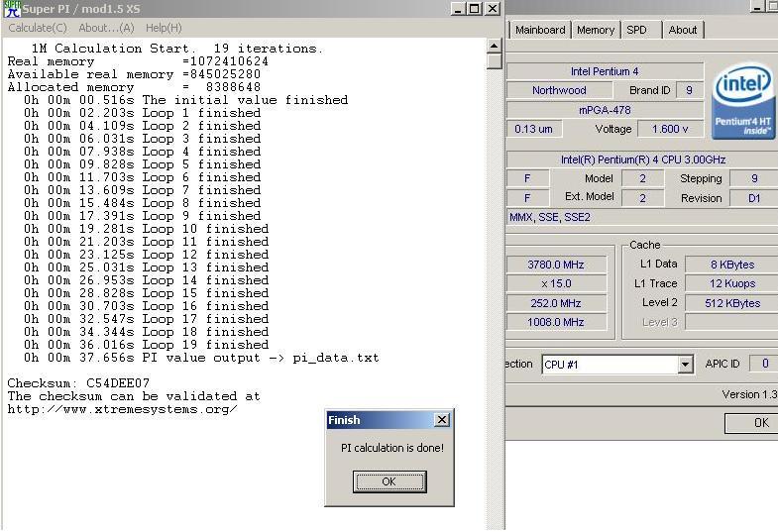
Task: Click the 'The initial value finished' line
Action: tap(185, 100)
